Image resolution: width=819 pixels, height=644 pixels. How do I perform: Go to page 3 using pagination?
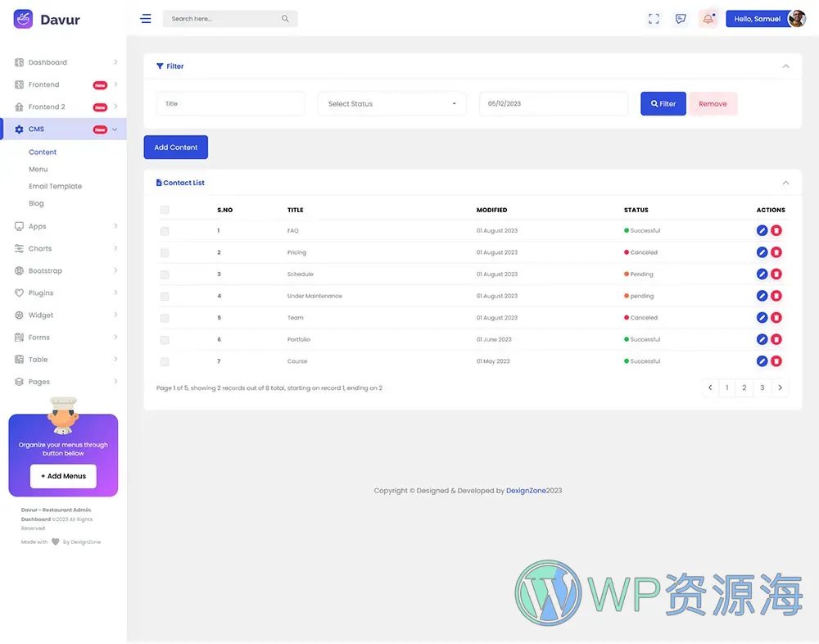[x=762, y=388]
